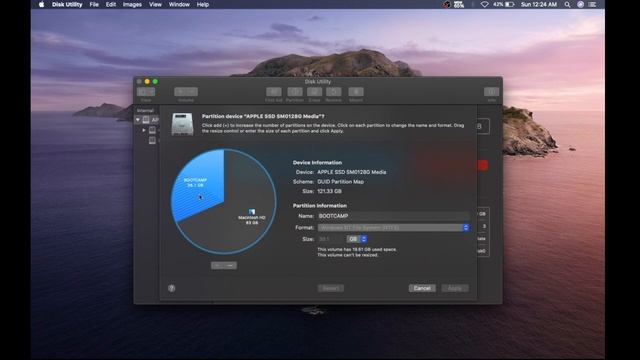Open the Help menu
The height and width of the screenshot is (360, 640).
[203, 4]
